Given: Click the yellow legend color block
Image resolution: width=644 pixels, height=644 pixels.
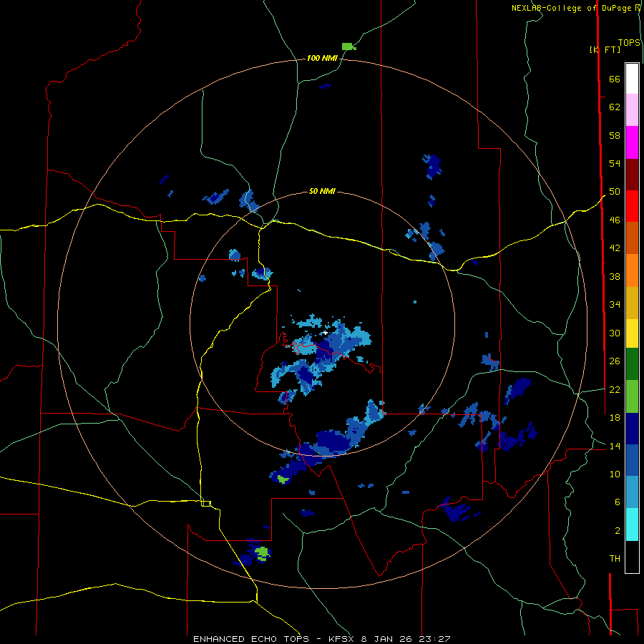Looking at the screenshot, I should (632, 333).
